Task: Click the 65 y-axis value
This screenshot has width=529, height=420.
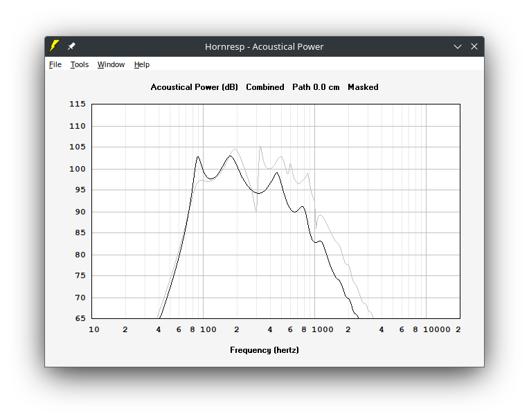Action: pos(80,318)
